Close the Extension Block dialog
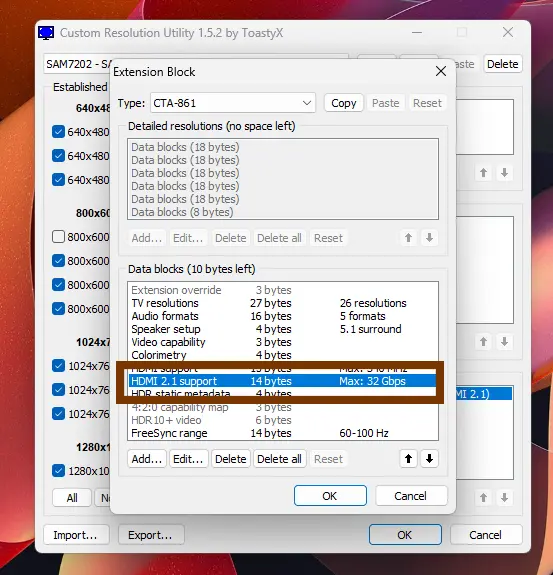This screenshot has width=553, height=575. 441,71
